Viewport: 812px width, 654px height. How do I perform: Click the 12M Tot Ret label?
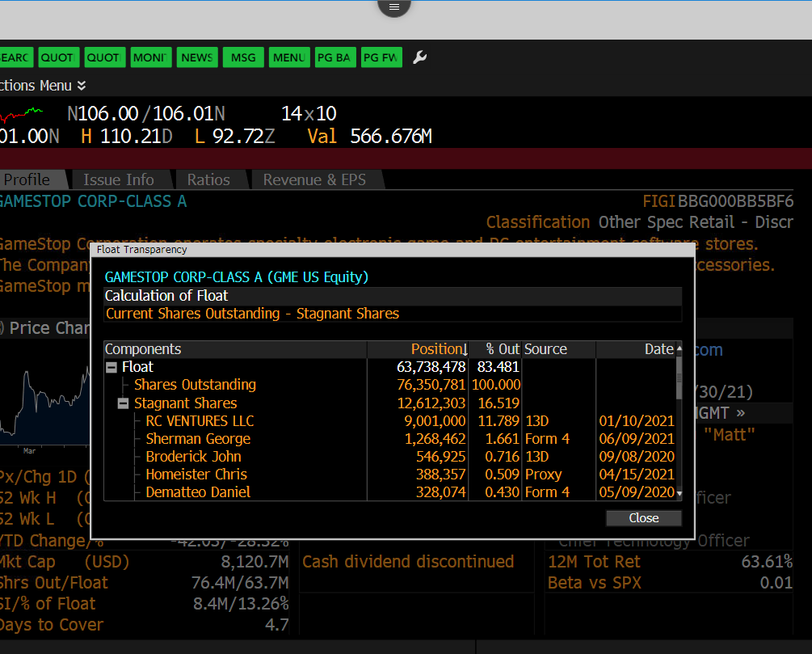[x=594, y=562]
